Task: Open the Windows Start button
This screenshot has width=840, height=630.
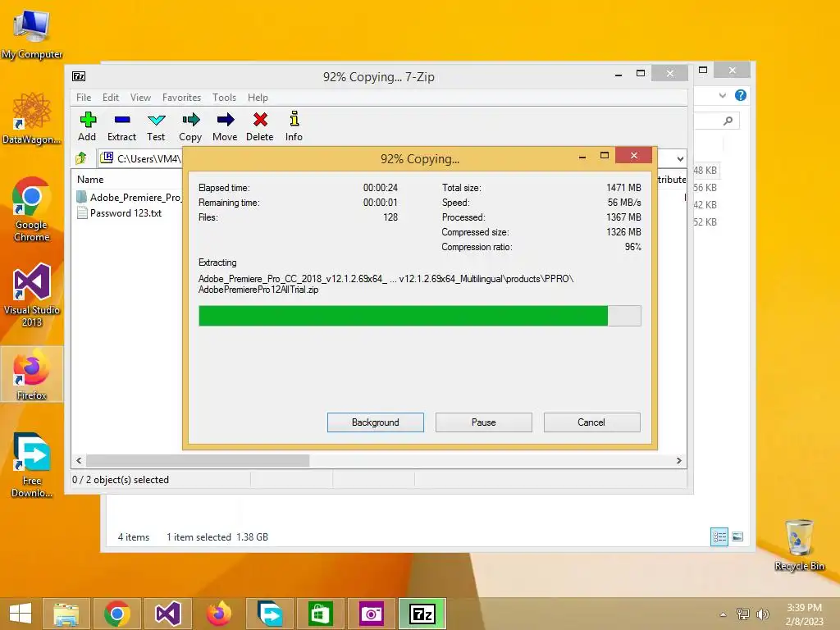Action: tap(21, 614)
